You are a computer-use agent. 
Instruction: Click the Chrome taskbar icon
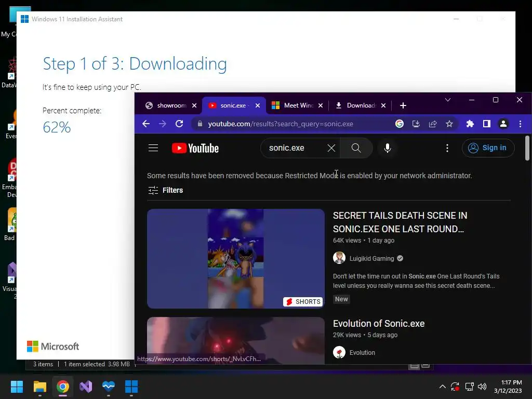click(63, 387)
